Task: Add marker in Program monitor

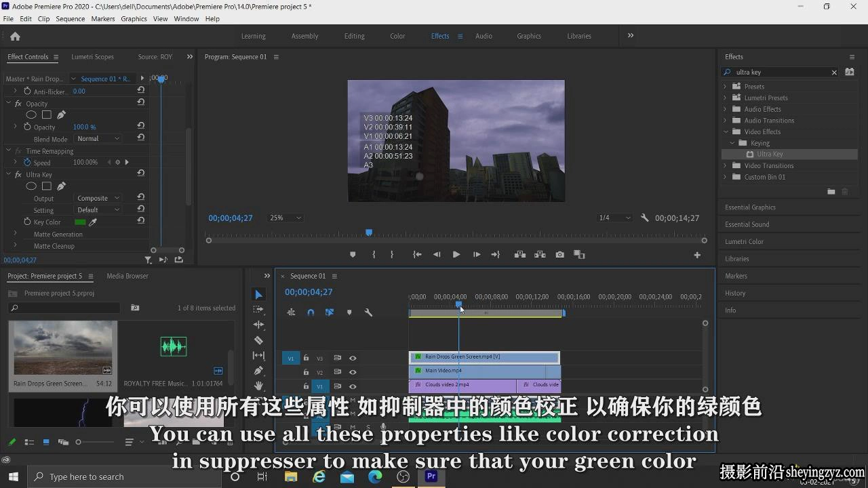Action: [353, 255]
